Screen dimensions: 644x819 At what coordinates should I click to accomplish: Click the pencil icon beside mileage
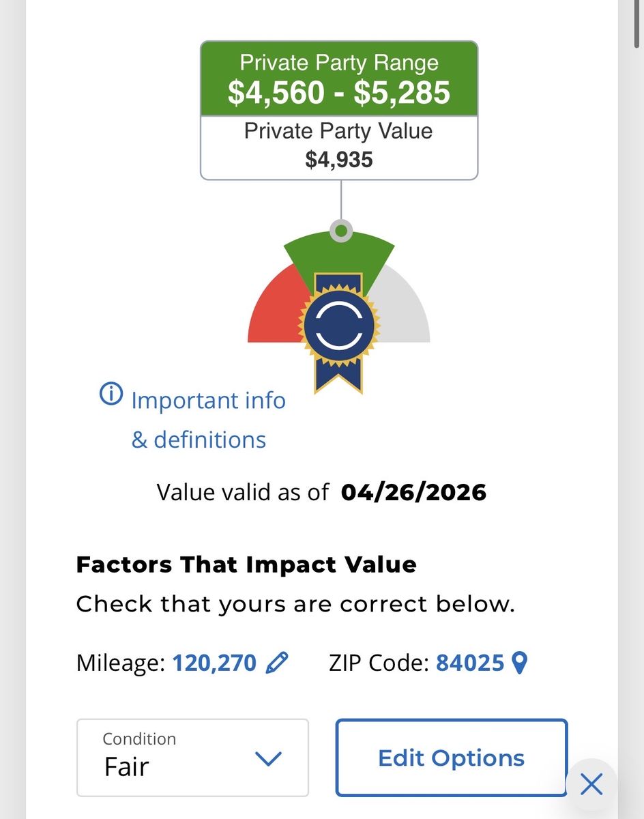coord(276,662)
